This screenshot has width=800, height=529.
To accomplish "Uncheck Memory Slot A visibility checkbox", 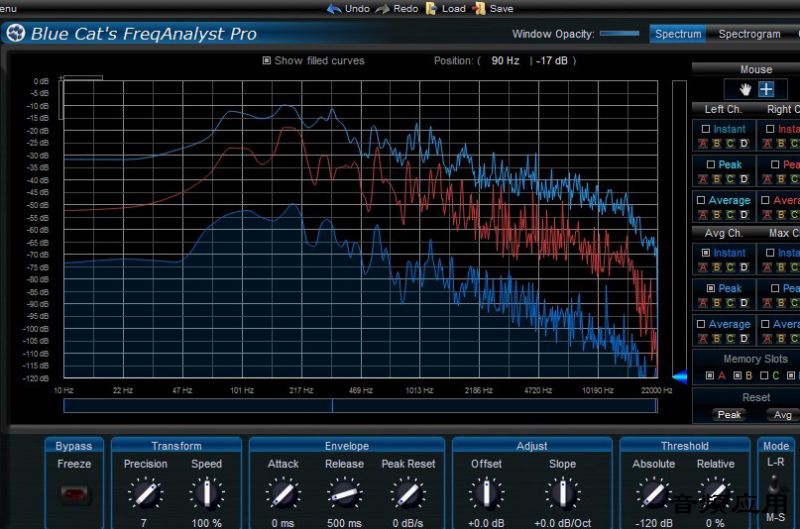I will pos(710,376).
